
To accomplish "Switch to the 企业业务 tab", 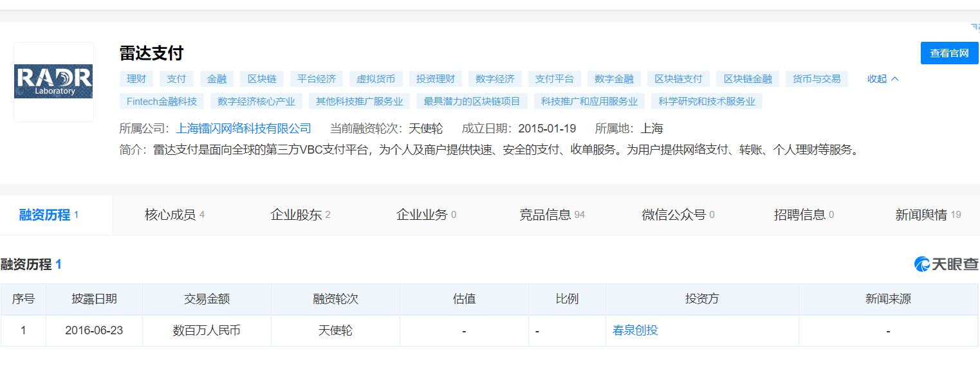I will click(x=426, y=215).
